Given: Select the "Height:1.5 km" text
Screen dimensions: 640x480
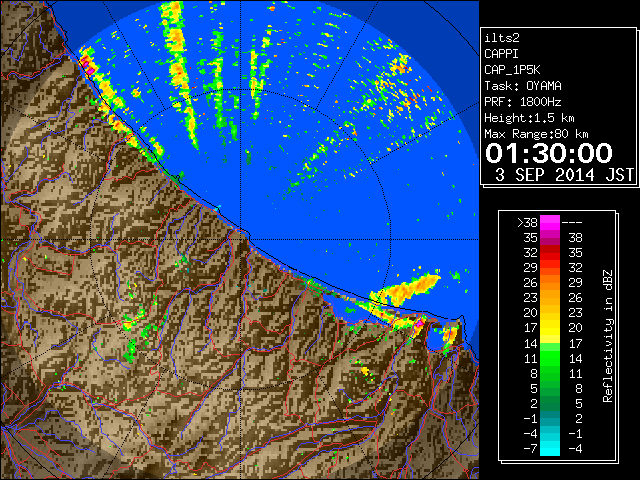Looking at the screenshot, I should (529, 118).
